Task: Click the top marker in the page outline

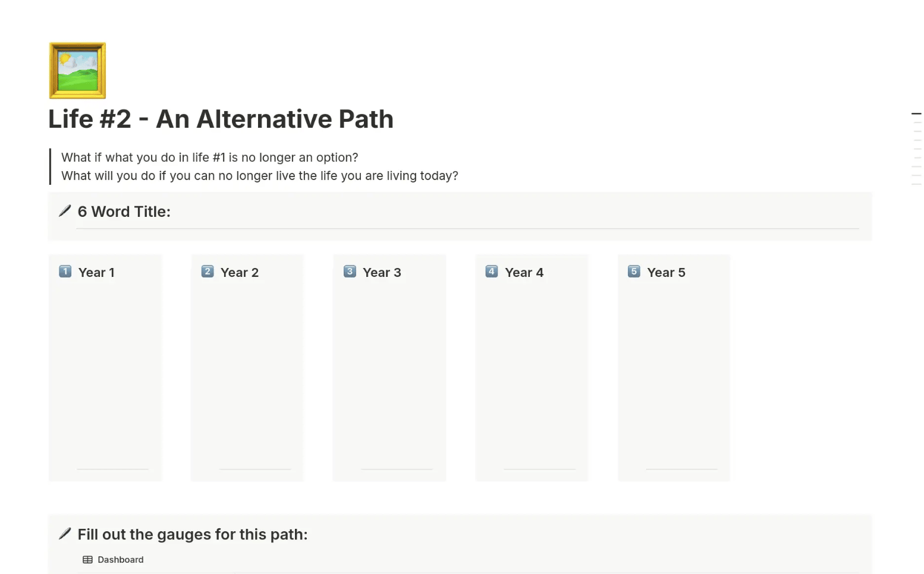Action: 916,113
